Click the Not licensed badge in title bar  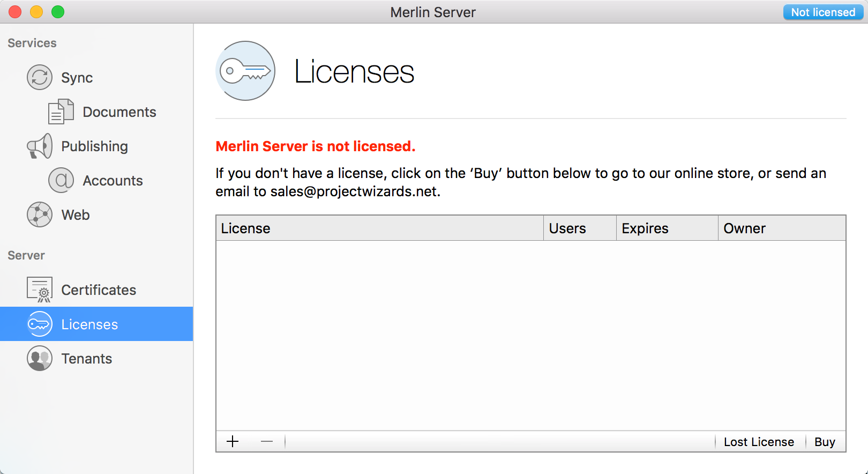[x=823, y=12]
